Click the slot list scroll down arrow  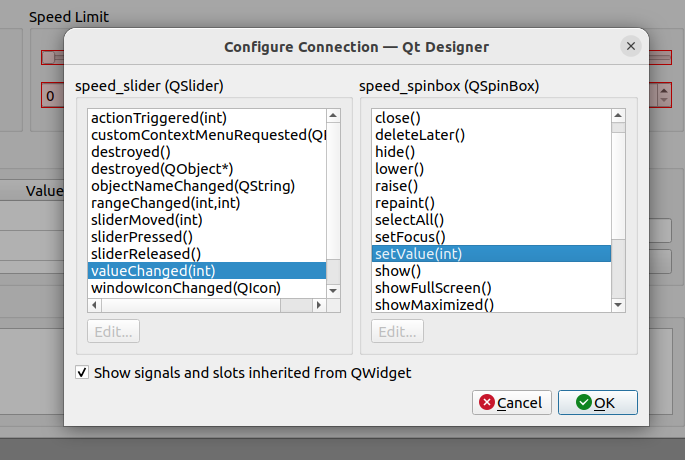point(618,305)
